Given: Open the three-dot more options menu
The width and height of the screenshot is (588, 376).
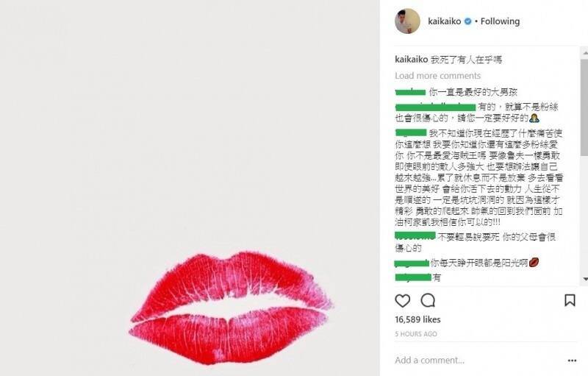Looking at the screenshot, I should (x=572, y=361).
